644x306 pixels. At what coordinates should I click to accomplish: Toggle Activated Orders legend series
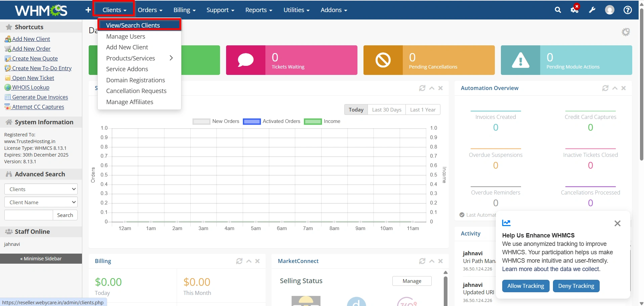click(271, 121)
